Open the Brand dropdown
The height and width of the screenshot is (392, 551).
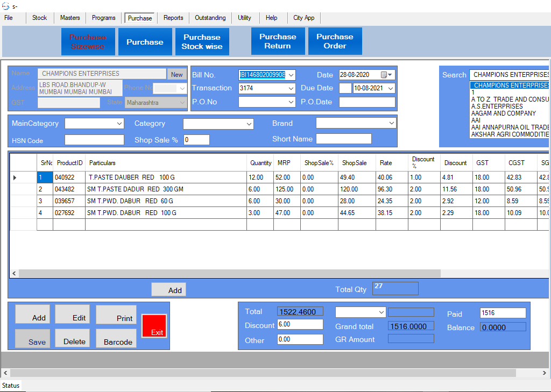click(x=391, y=124)
